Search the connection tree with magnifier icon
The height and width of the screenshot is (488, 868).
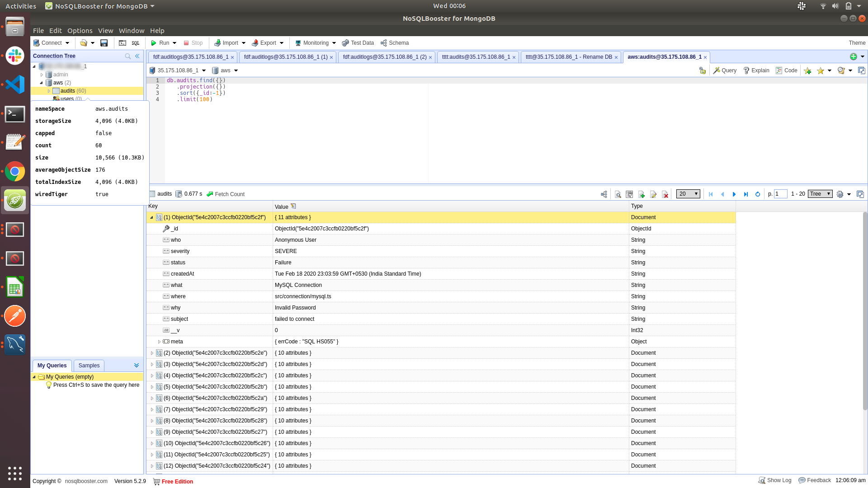click(128, 56)
